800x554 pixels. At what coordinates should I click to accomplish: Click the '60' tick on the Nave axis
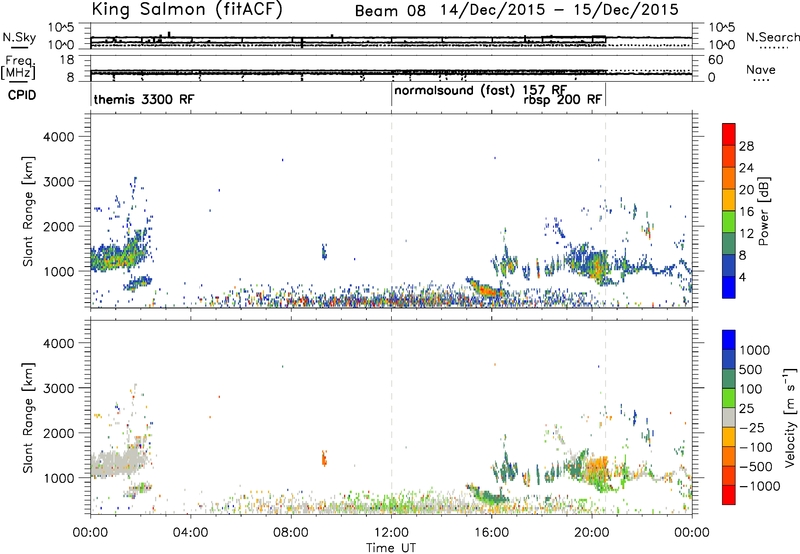716,60
